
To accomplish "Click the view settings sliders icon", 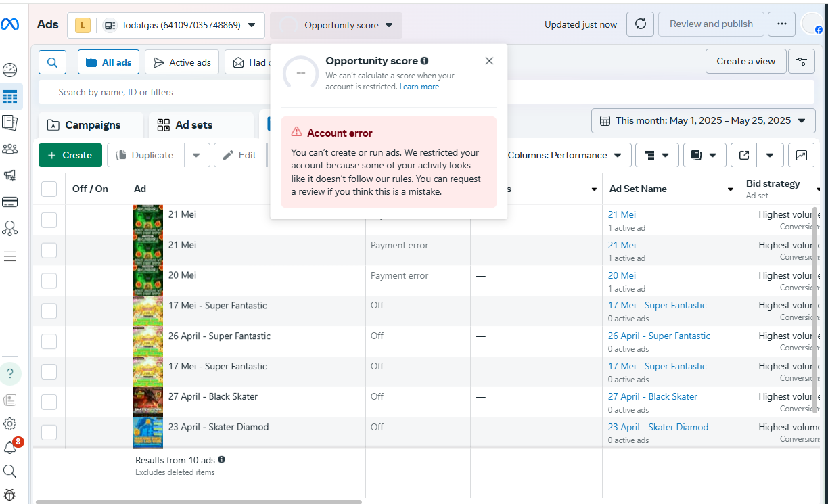I will click(x=802, y=62).
